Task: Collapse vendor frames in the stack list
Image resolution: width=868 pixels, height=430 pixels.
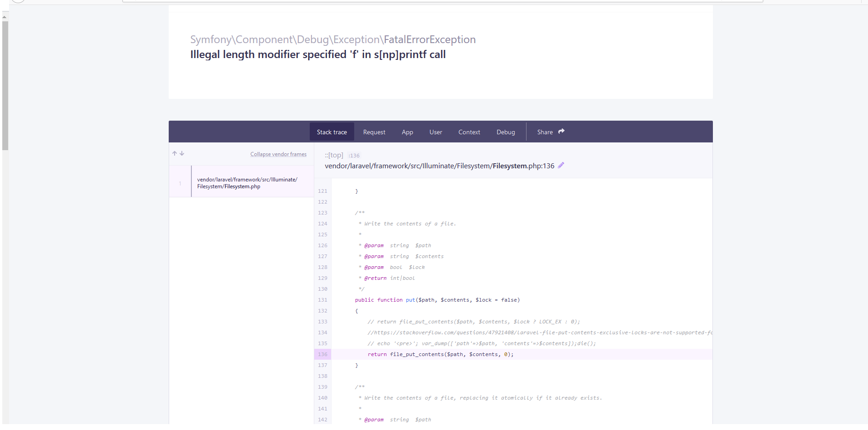Action: (278, 154)
